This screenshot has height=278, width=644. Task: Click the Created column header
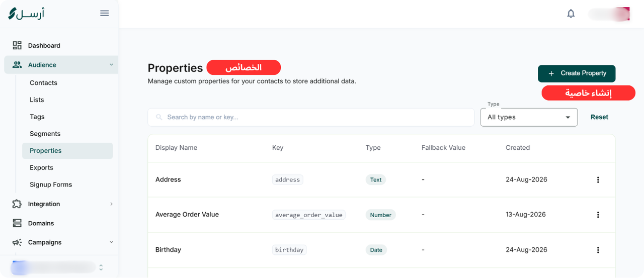pyautogui.click(x=518, y=148)
